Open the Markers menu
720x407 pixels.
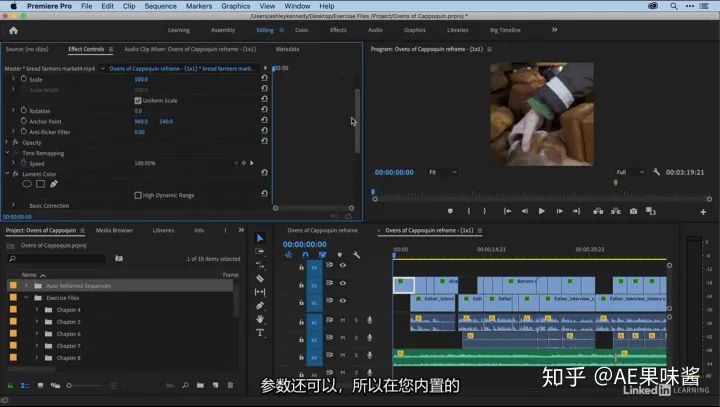coord(199,6)
